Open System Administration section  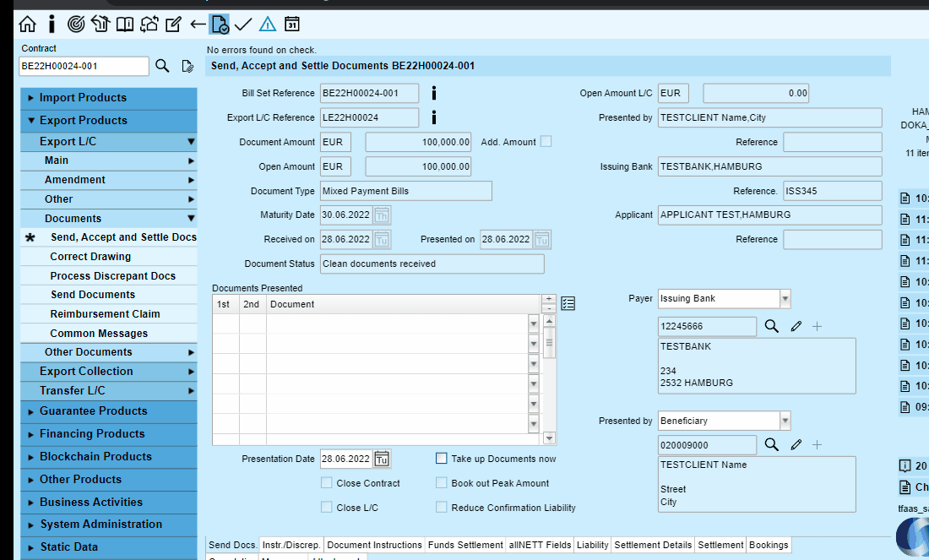109,525
